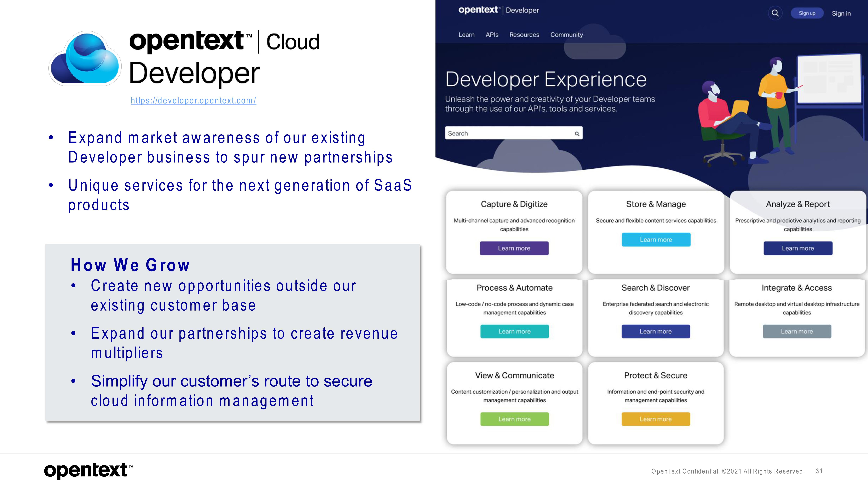Screen dimensions: 868x488
Task: Click Learn more under Integrate & Access
Action: click(x=797, y=331)
